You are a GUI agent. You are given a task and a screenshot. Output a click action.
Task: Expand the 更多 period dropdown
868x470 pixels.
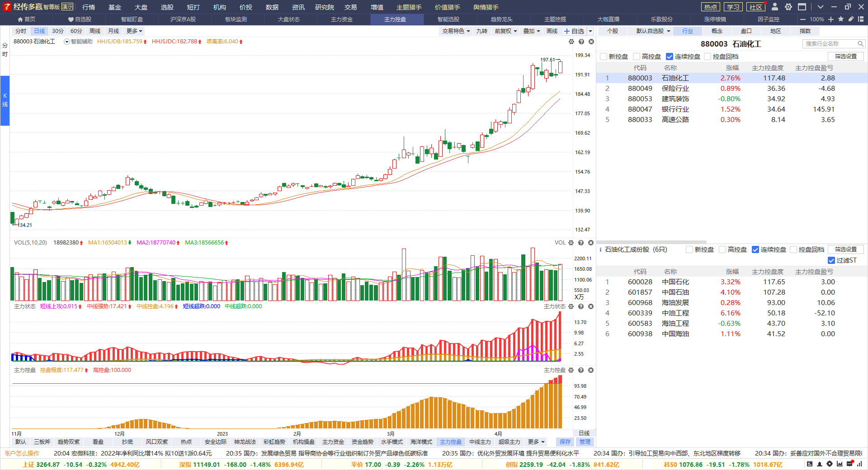[134, 31]
